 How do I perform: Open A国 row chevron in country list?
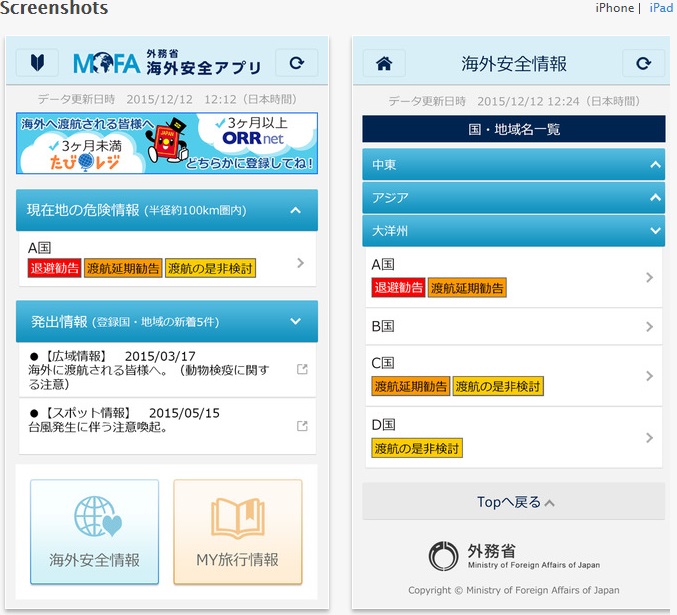(x=649, y=277)
